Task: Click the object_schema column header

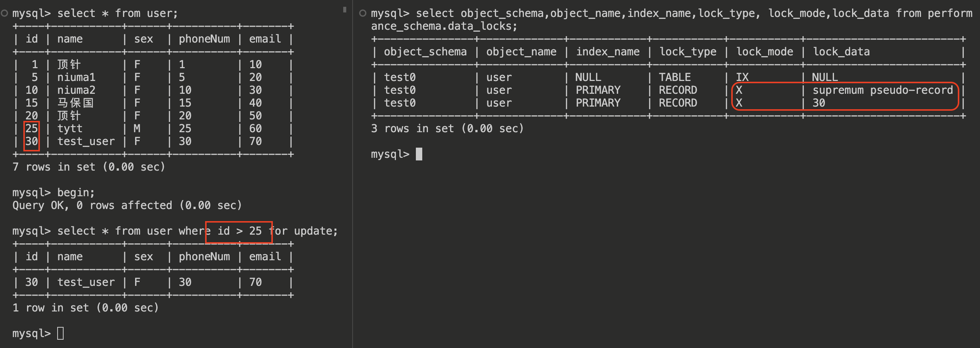Action: (425, 52)
